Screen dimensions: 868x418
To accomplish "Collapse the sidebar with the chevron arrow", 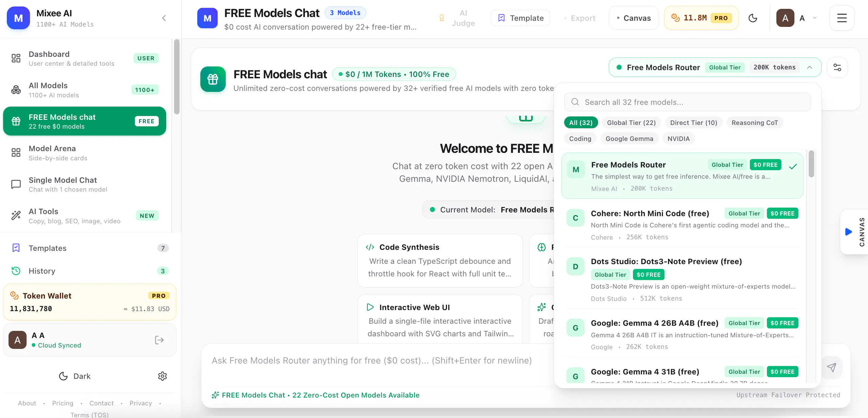I will 164,18.
